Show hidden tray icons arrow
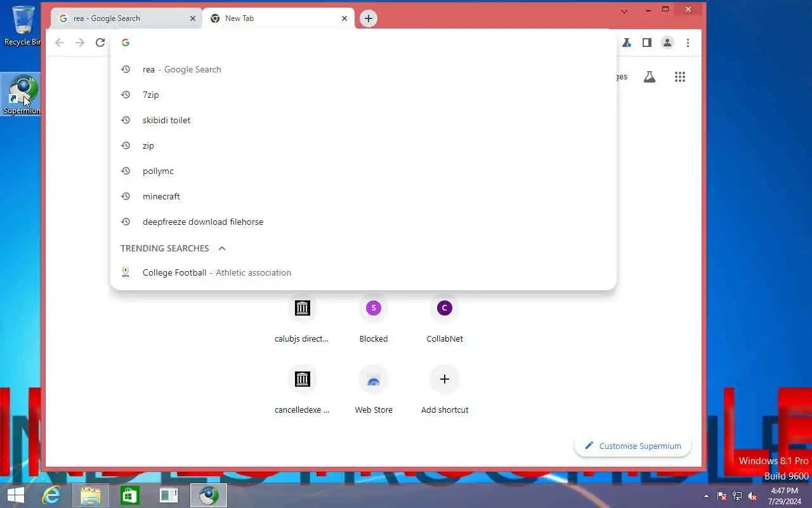The width and height of the screenshot is (812, 508). pyautogui.click(x=707, y=496)
